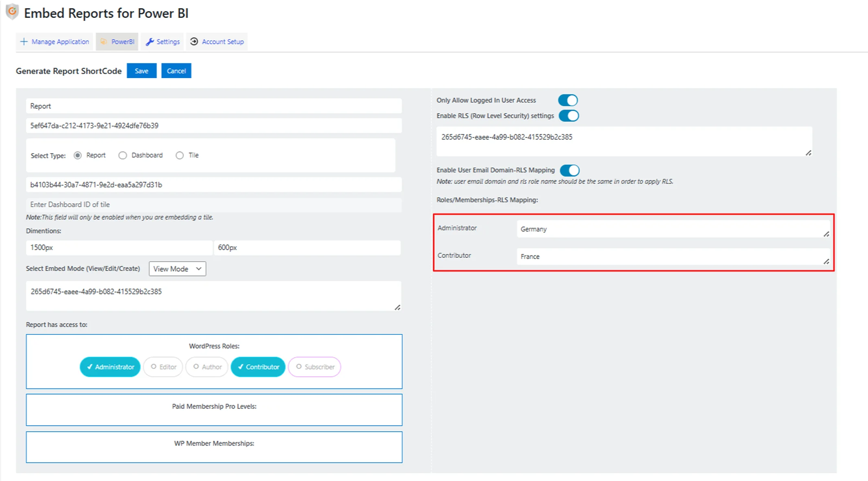Go to the Account Setup tab
The width and height of the screenshot is (868, 481).
tap(217, 42)
